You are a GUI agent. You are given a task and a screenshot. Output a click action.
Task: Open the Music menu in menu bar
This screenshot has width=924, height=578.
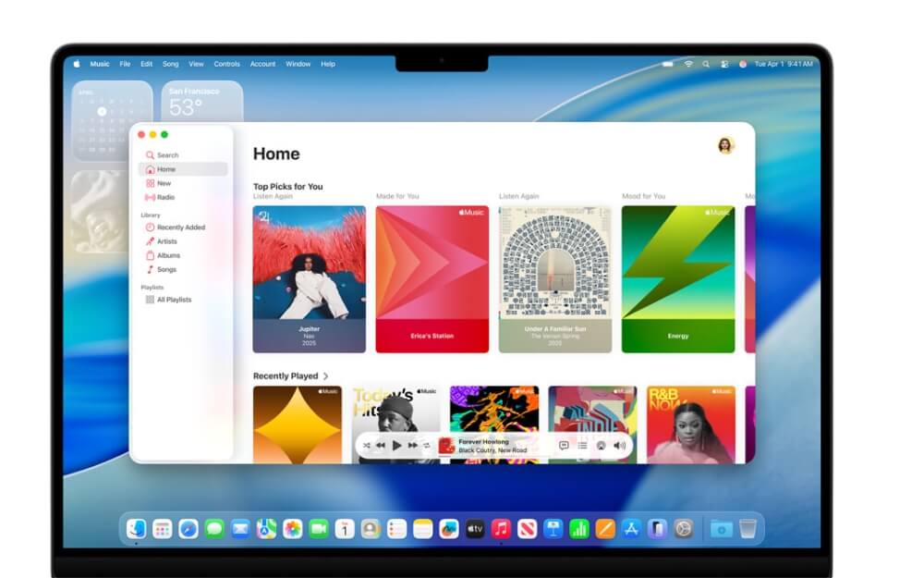tap(100, 65)
